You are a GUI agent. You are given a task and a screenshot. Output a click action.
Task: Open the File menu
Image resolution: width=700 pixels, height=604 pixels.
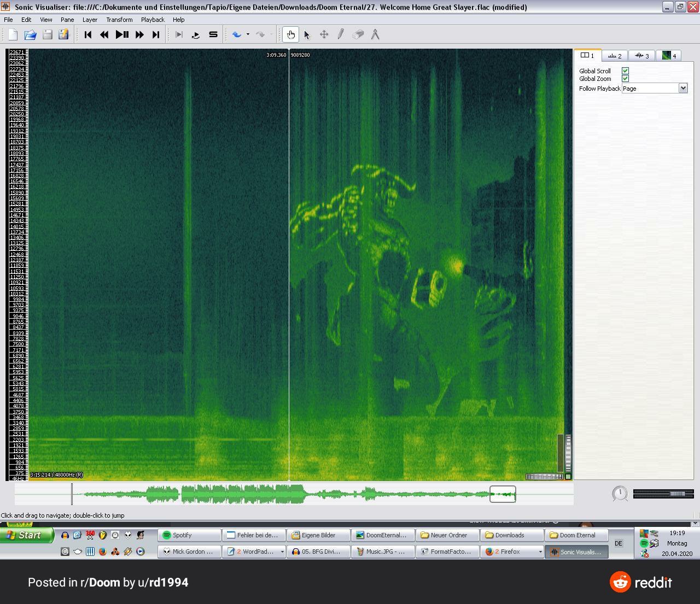click(x=9, y=20)
